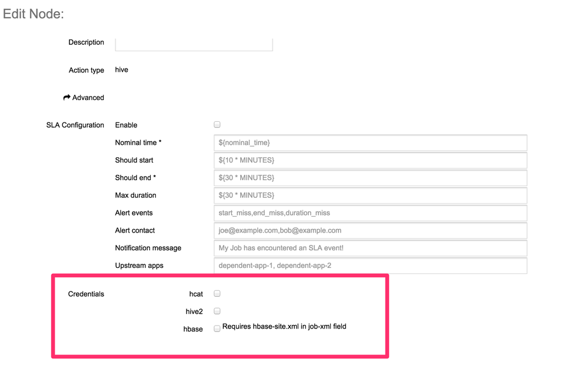The height and width of the screenshot is (371, 588).
Task: Click into the Should start field
Action: coord(370,160)
